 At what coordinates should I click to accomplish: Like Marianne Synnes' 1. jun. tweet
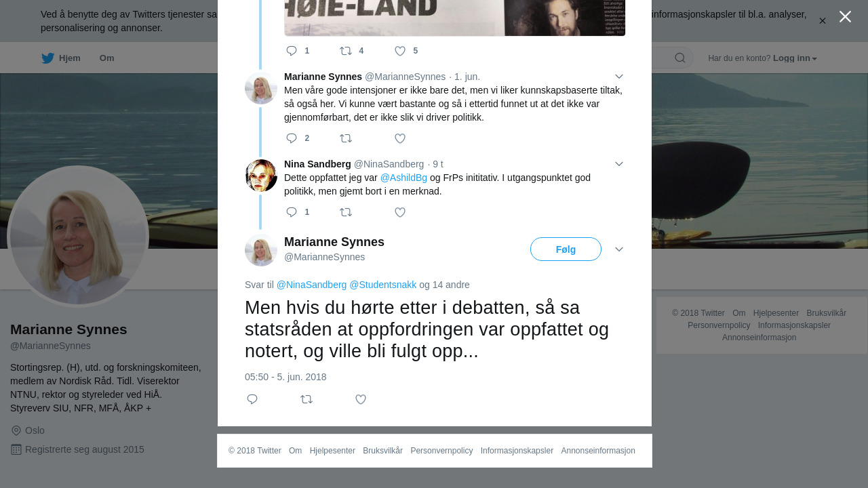(x=400, y=138)
